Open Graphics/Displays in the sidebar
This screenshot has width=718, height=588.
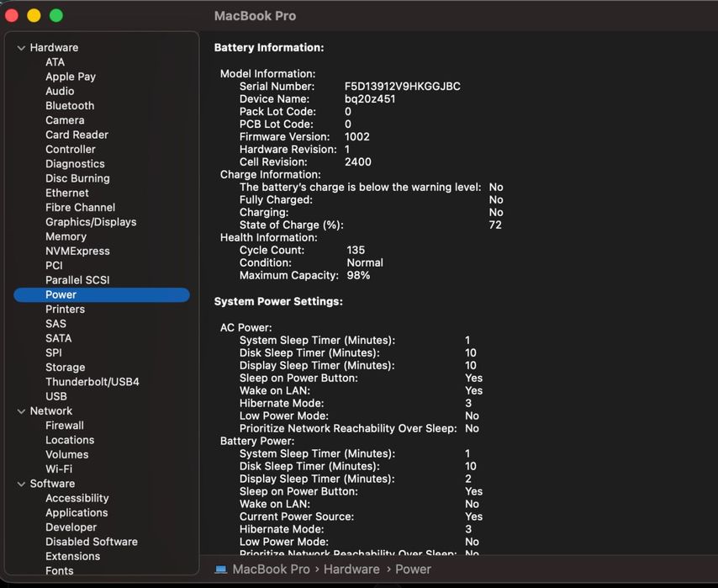tap(91, 222)
